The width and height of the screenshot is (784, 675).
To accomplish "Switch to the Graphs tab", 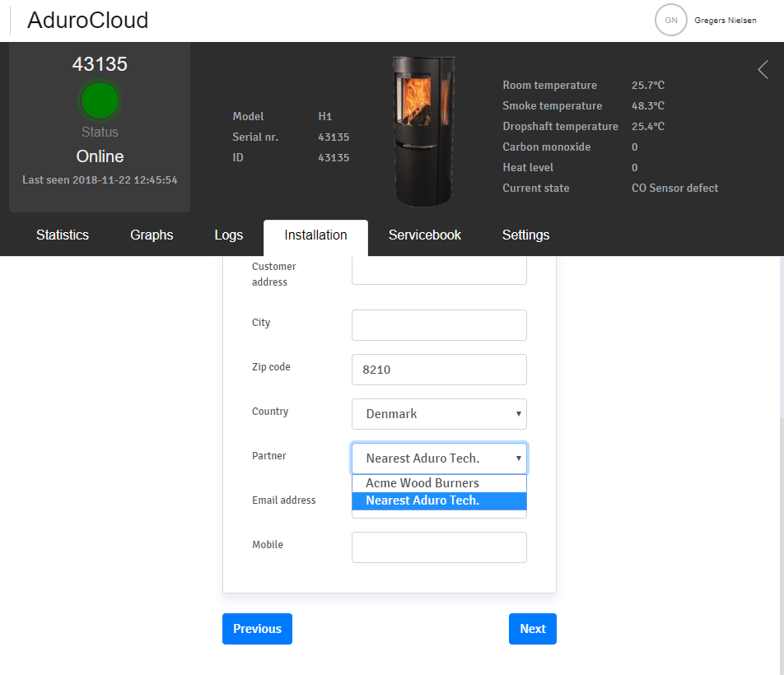I will 152,235.
